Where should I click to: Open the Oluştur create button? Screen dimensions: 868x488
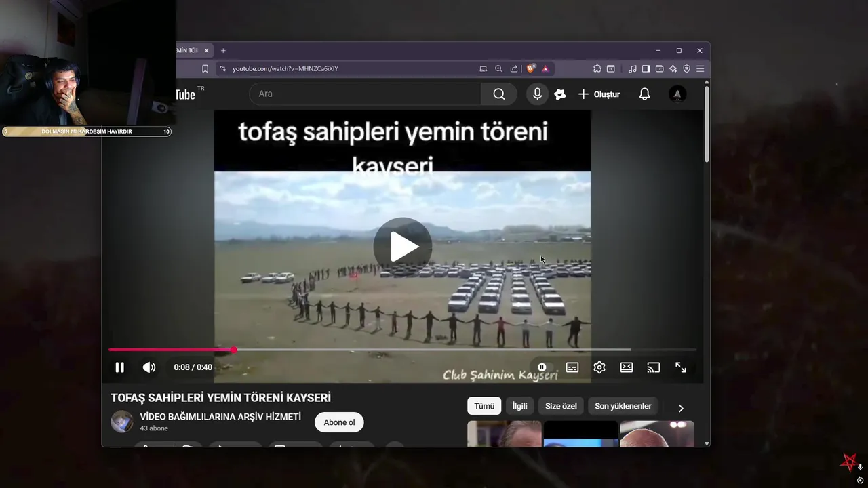click(x=599, y=94)
